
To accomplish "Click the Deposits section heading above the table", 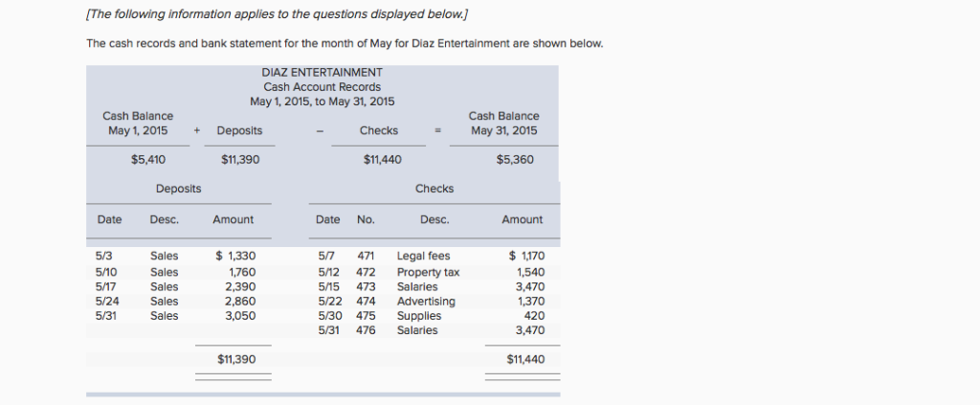I will pyautogui.click(x=178, y=189).
